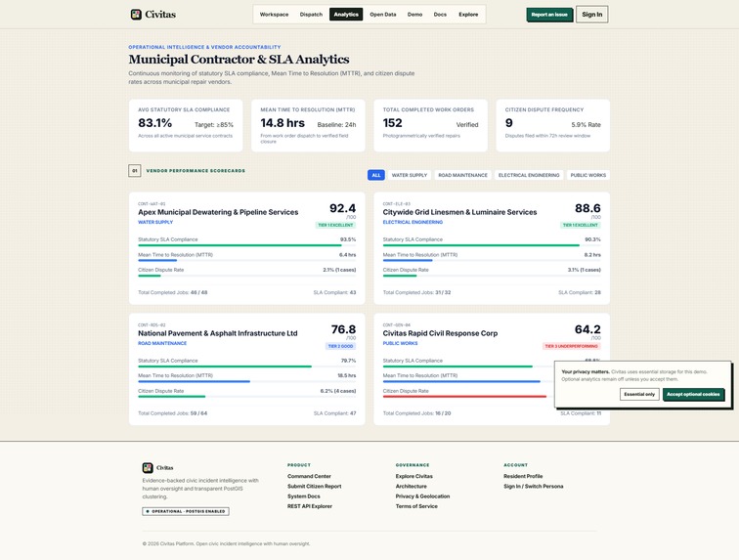Screen dimensions: 739x560
Task: Click the Report an issue button
Action: 549,15
